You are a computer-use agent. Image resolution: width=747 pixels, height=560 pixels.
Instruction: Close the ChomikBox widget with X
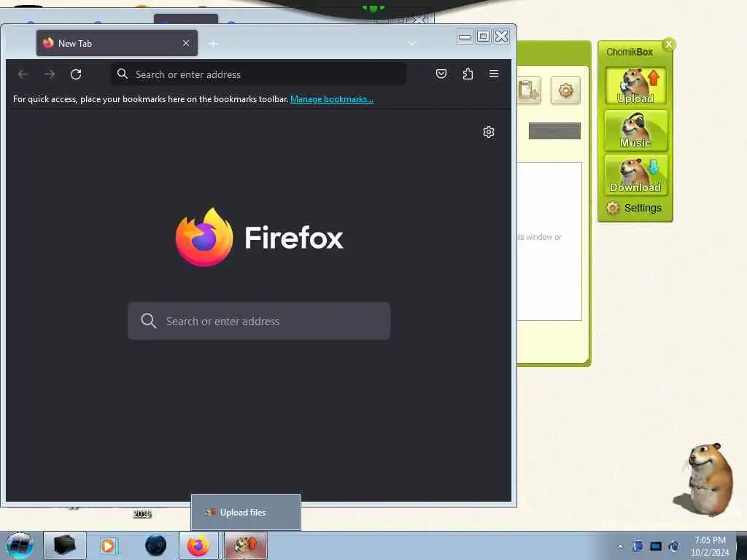[x=669, y=44]
